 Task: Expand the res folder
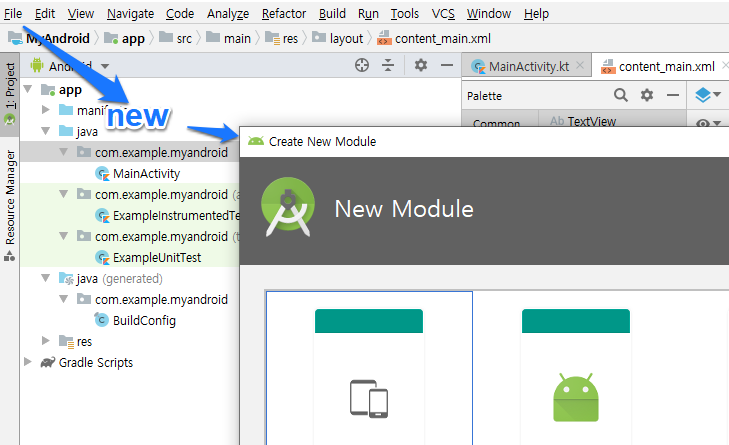point(46,341)
